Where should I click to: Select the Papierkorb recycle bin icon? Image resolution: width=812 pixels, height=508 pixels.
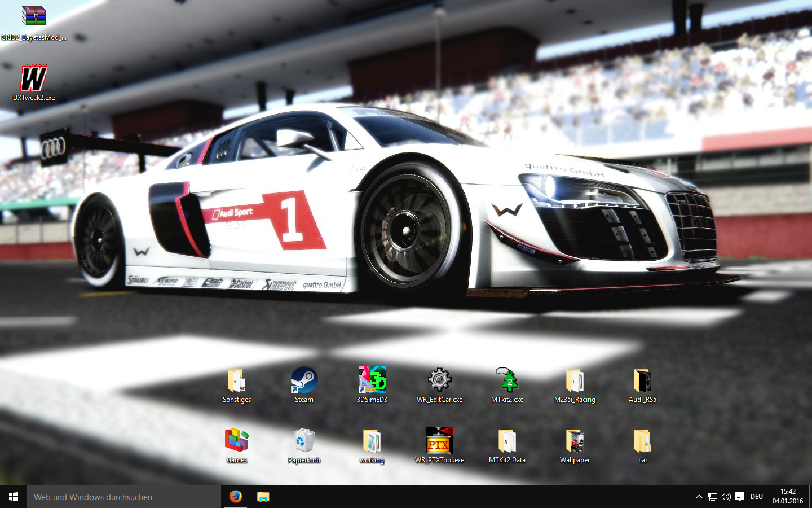click(x=304, y=440)
